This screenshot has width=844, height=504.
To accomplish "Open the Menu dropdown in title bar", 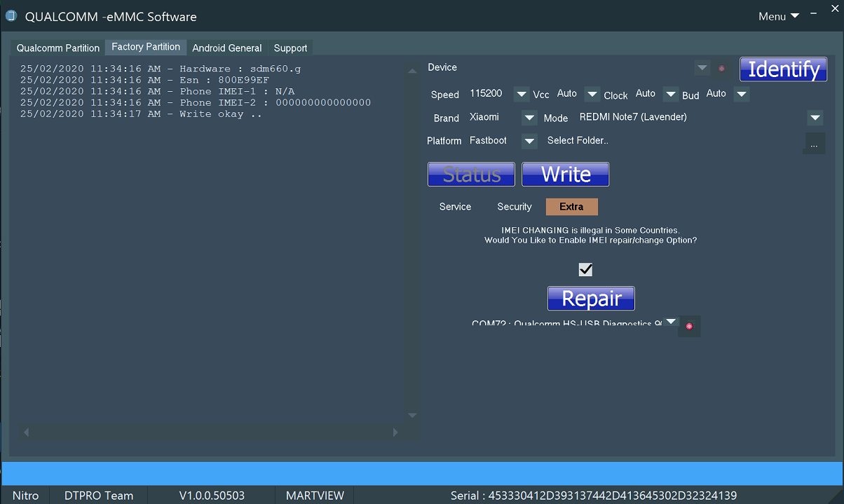I will click(778, 16).
